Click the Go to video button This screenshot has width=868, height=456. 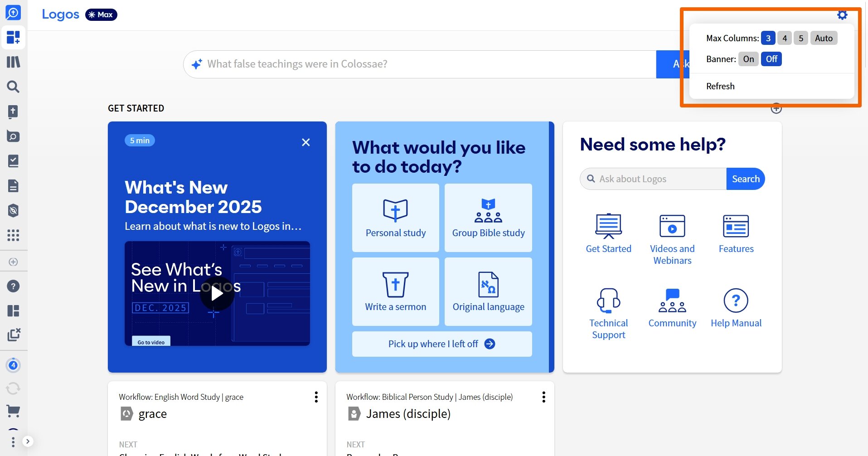point(151,342)
